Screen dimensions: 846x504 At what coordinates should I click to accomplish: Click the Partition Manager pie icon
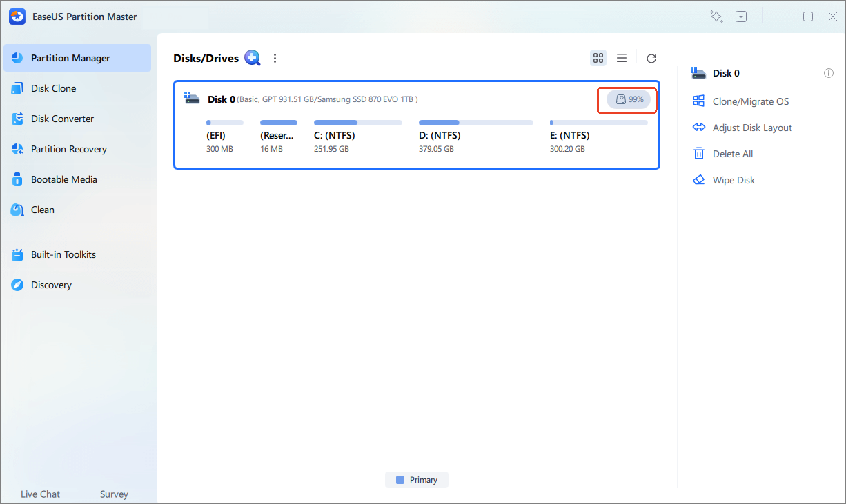coord(17,58)
